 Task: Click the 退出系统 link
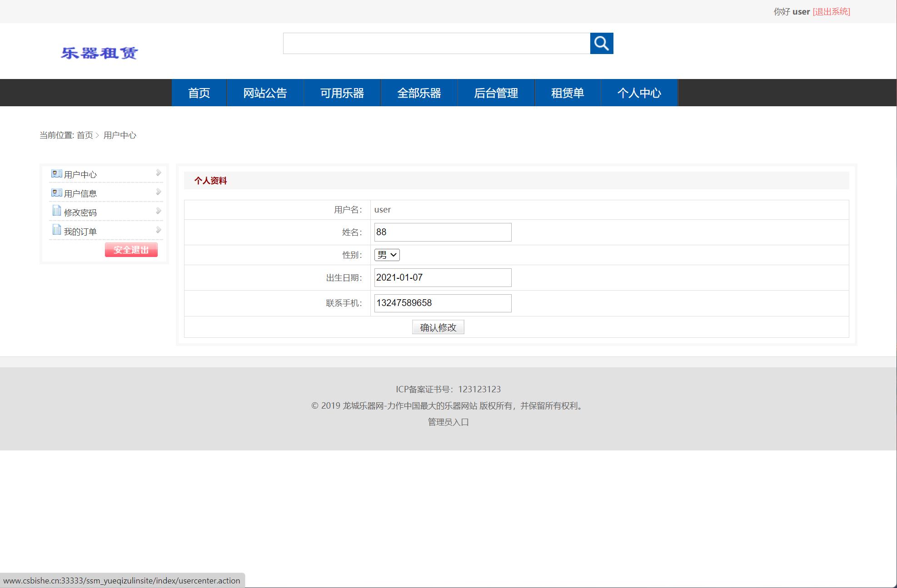(x=831, y=11)
